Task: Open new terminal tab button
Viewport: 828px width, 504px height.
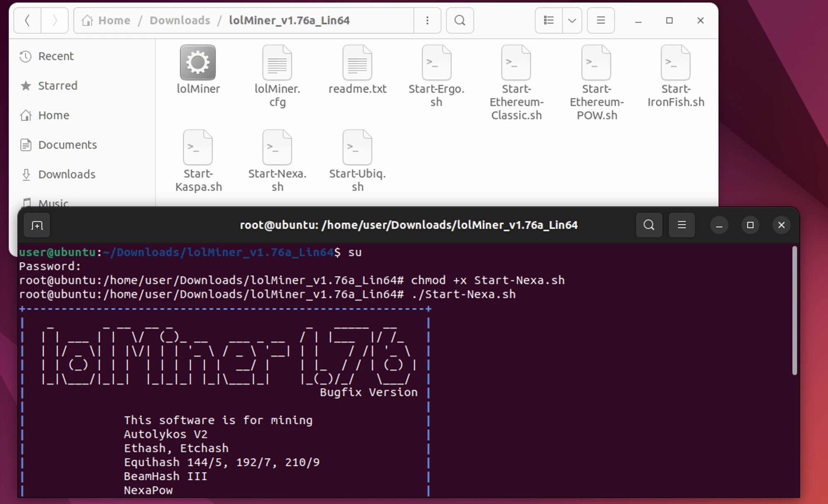Action: click(37, 226)
